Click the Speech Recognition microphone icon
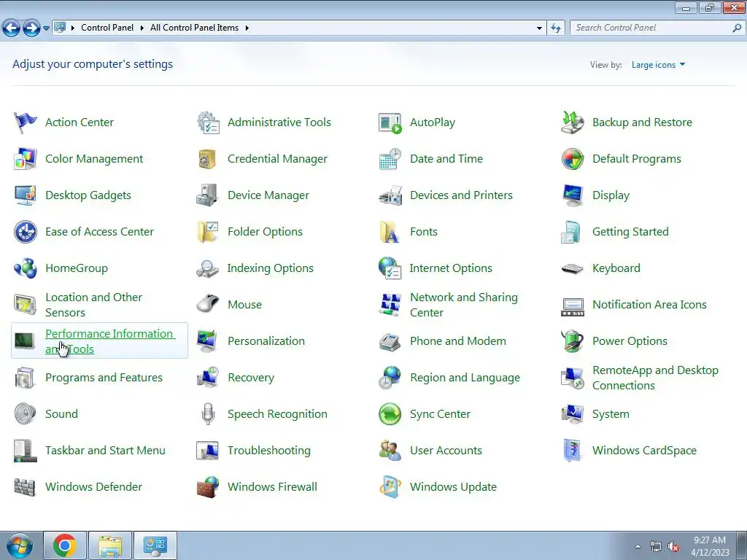 208,414
